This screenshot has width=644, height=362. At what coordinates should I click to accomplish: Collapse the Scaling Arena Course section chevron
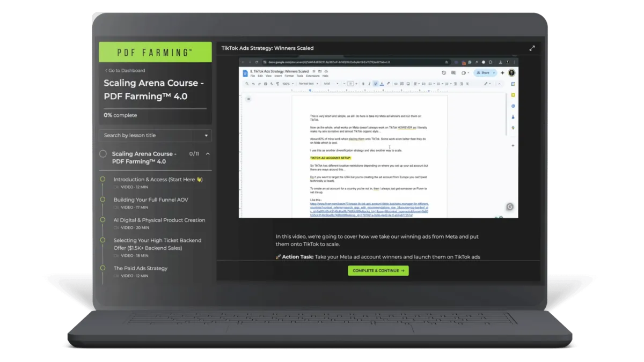coord(208,154)
